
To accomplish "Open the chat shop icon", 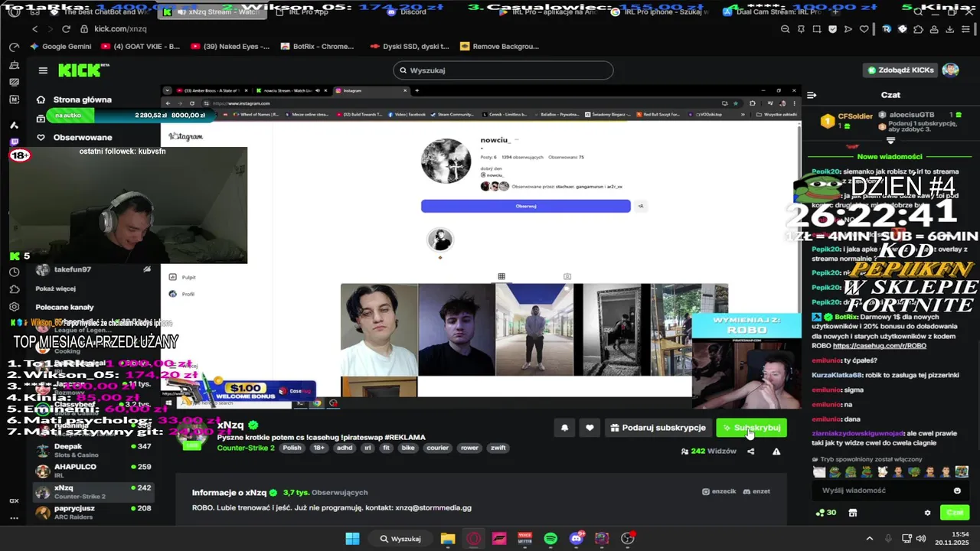I will coord(853,513).
